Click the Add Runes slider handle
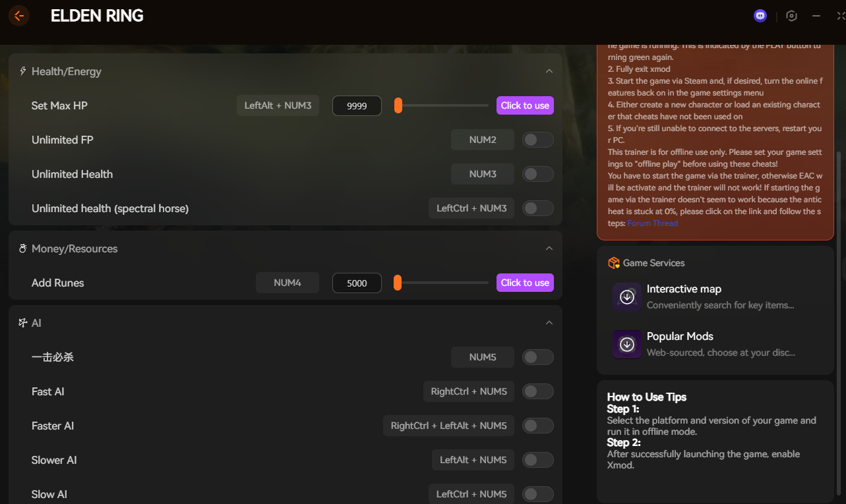This screenshot has height=504, width=846. click(x=398, y=283)
